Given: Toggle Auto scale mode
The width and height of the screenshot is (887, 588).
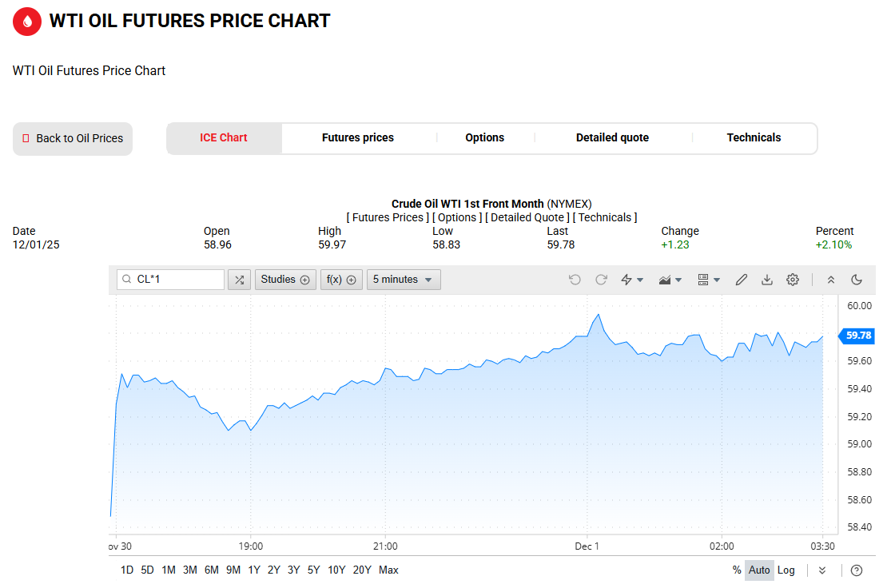Looking at the screenshot, I should coord(759,570).
